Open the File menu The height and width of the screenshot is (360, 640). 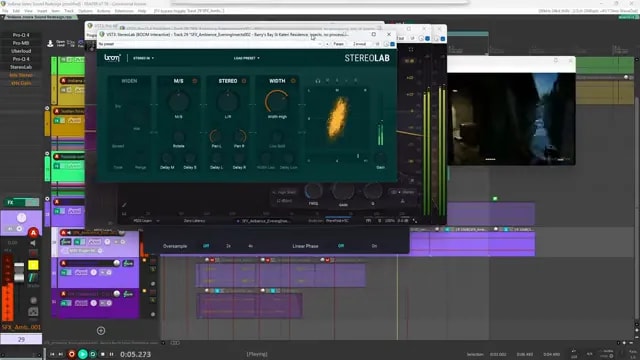(x=5, y=11)
